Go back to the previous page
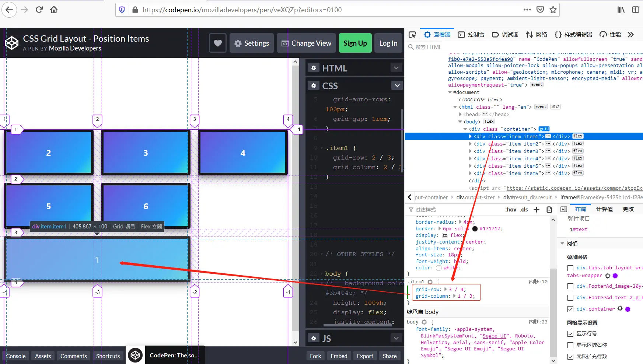 [x=9, y=10]
